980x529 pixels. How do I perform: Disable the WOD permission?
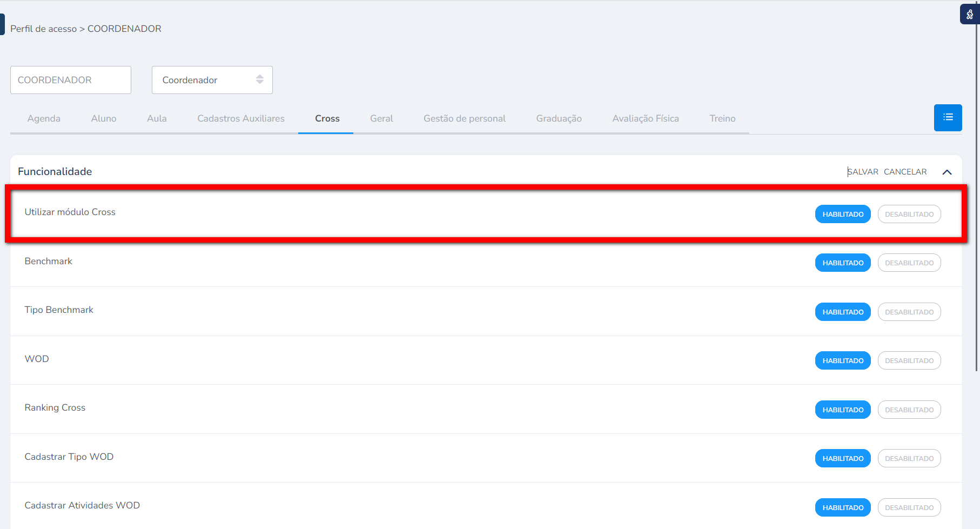(x=909, y=361)
